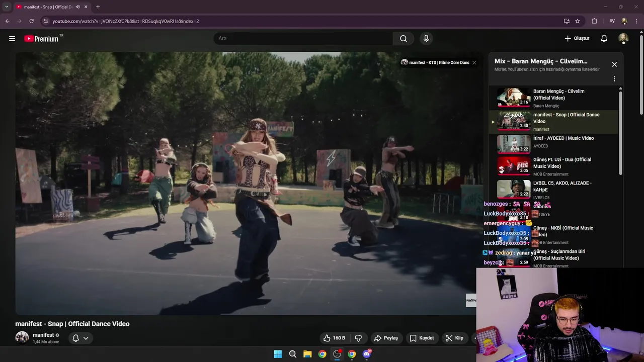Open the first Chrome taskbar icon
644x362 pixels.
[x=322, y=354]
